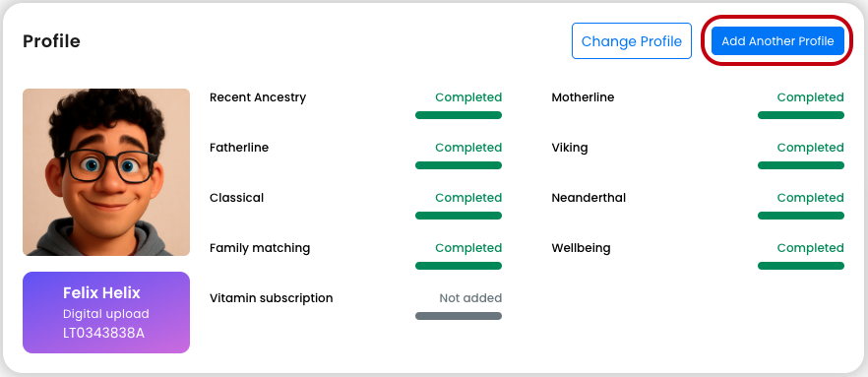The image size is (868, 377).
Task: Click the green Wellbeing progress bar
Action: (x=801, y=266)
